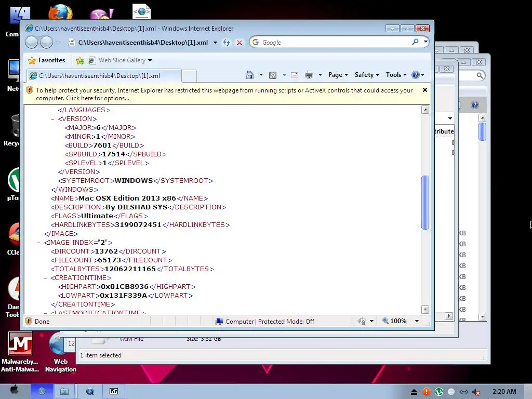This screenshot has height=399, width=532.
Task: Expand the Print options dropdown arrow
Action: tap(320, 75)
